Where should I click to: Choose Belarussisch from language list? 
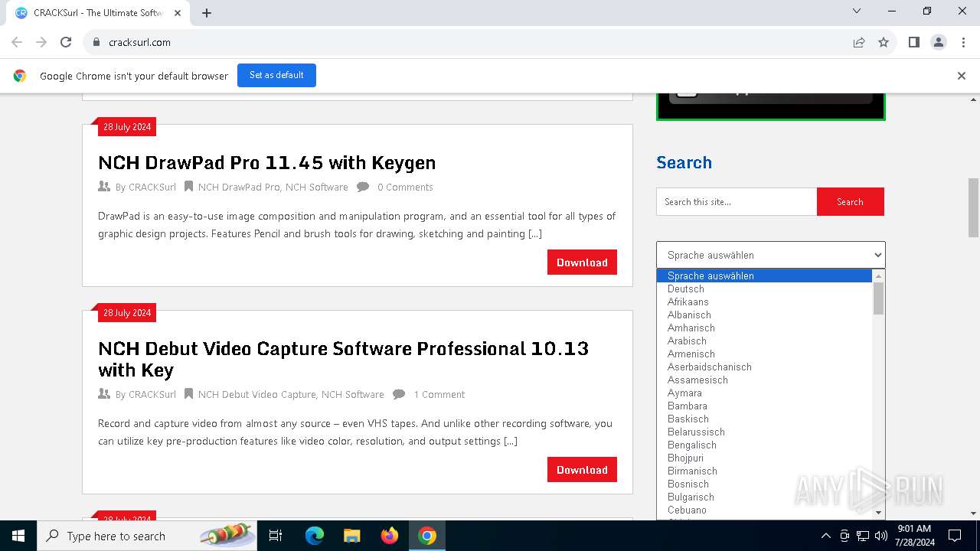[764, 432]
